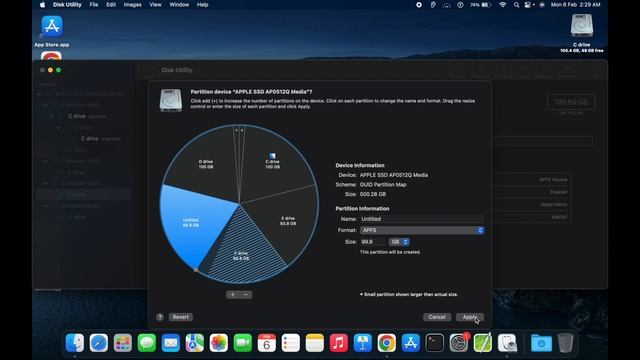The image size is (640, 360).
Task: Switch to Disk Utility icon in dock
Action: (507, 342)
